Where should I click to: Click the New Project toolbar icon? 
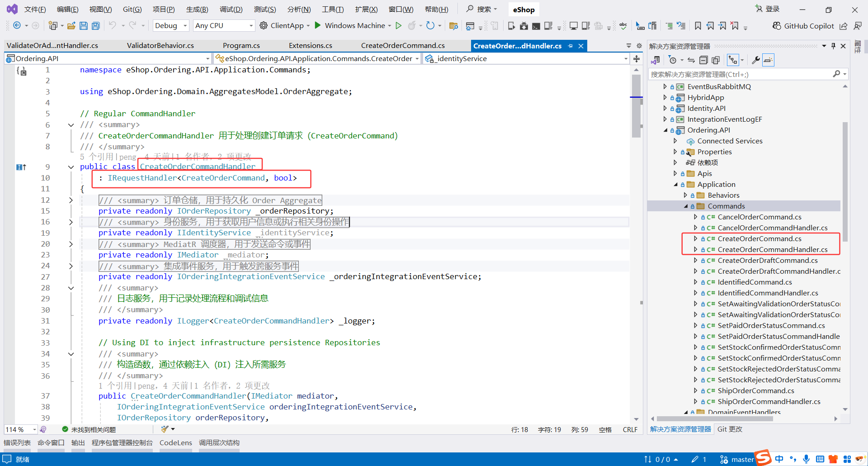pyautogui.click(x=53, y=26)
